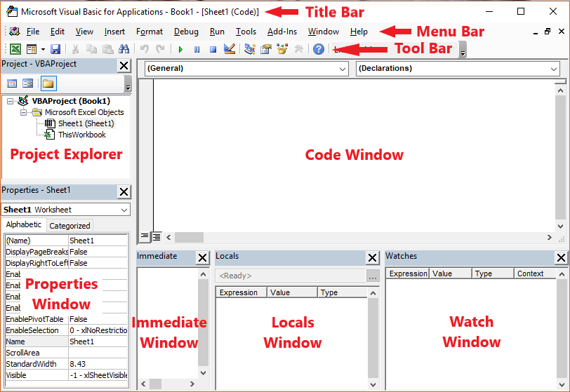Click the Cut scissors icon
Viewport: 570px width, 392px height.
[75, 49]
